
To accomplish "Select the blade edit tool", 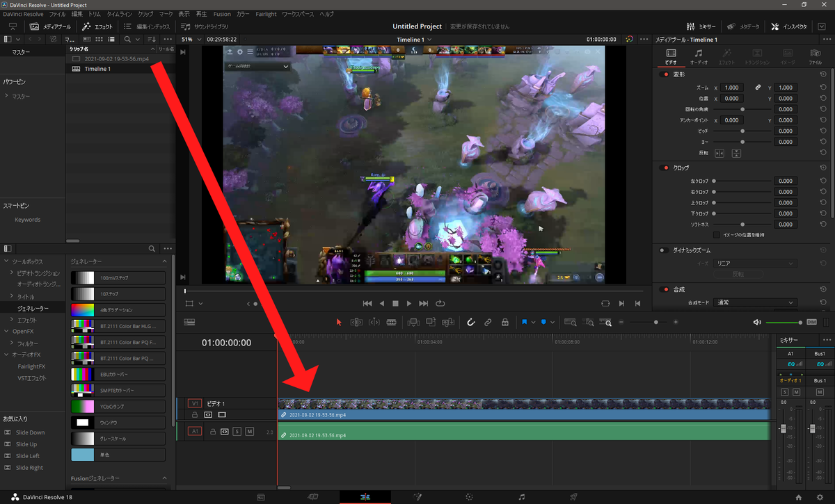I will 392,323.
